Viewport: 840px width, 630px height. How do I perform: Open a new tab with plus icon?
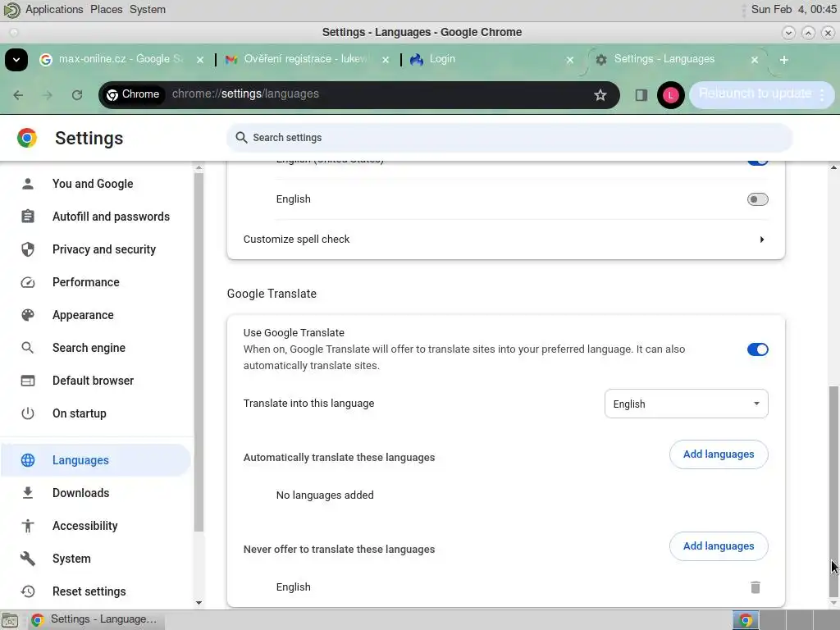pyautogui.click(x=783, y=60)
